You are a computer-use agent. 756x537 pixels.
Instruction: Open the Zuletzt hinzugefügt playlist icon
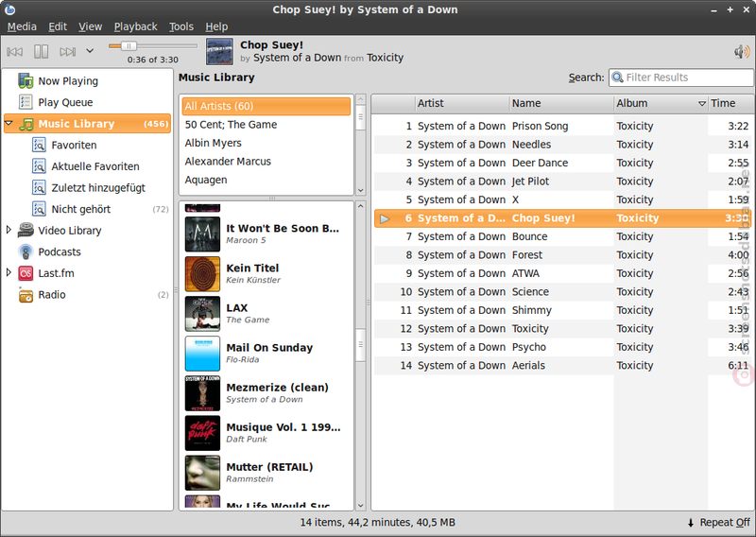tap(39, 188)
